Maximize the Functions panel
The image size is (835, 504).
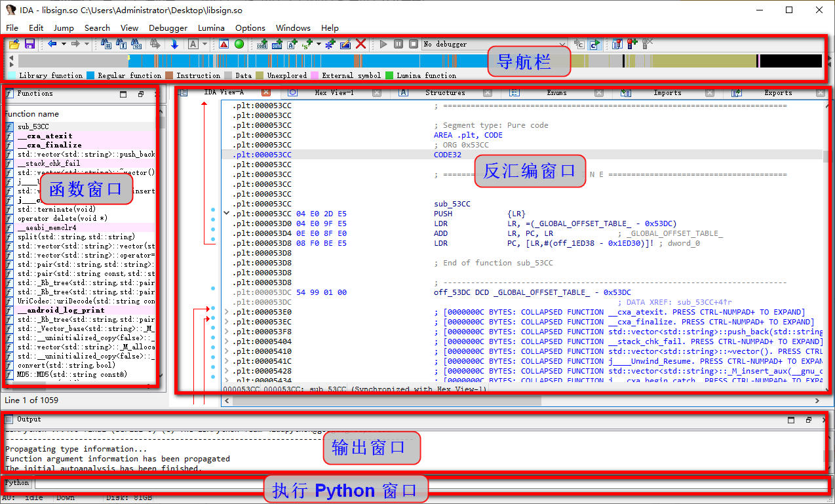click(x=124, y=94)
